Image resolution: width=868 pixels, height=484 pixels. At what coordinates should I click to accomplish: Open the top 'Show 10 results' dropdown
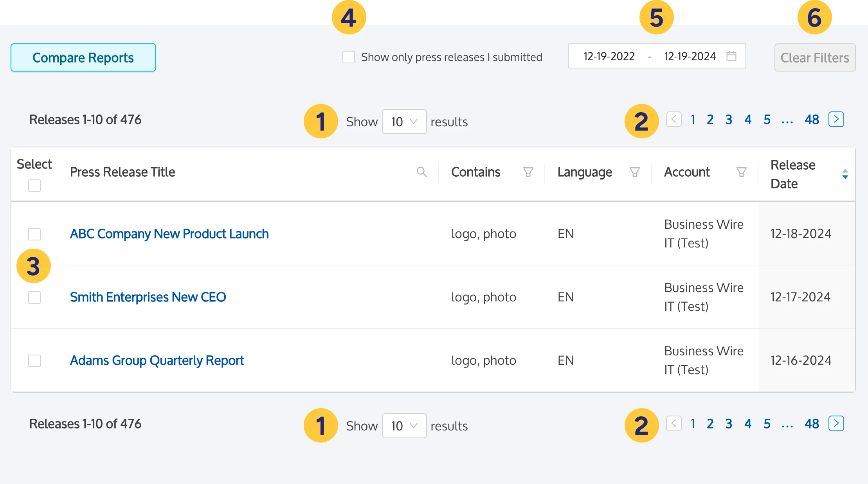tap(404, 122)
